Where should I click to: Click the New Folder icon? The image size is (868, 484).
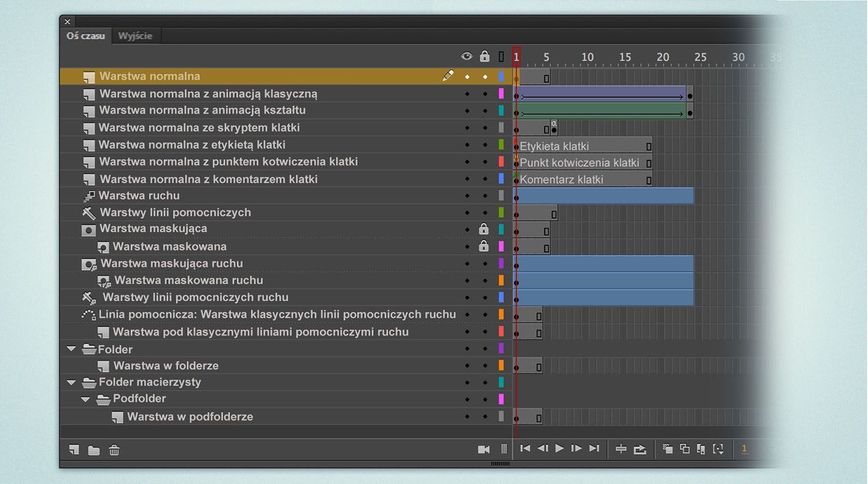pyautogui.click(x=94, y=450)
